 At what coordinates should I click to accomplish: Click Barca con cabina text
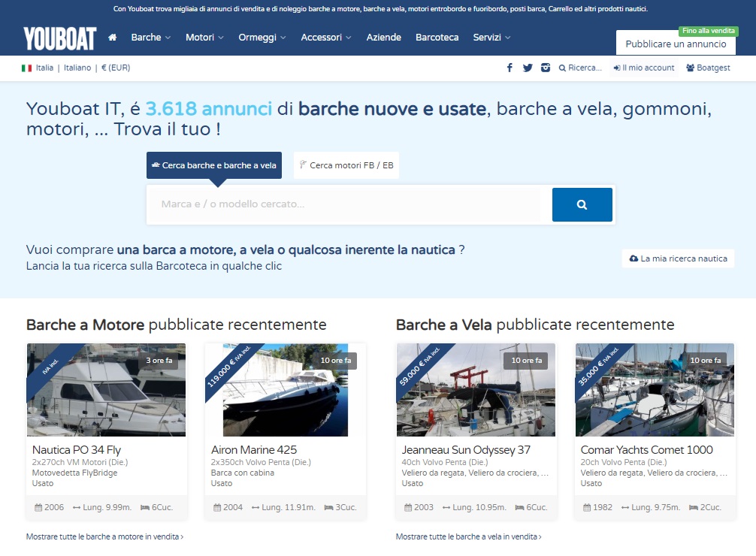point(243,473)
